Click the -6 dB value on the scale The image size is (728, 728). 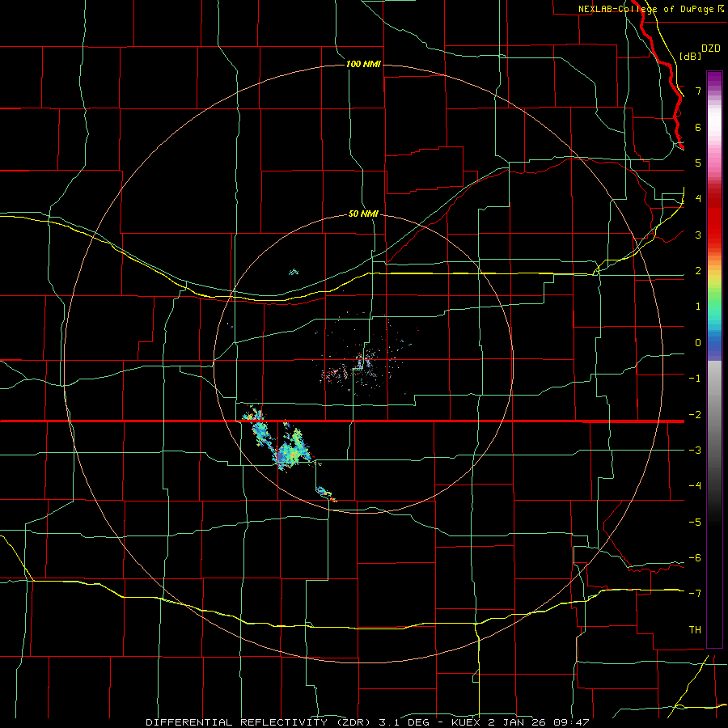coord(695,558)
